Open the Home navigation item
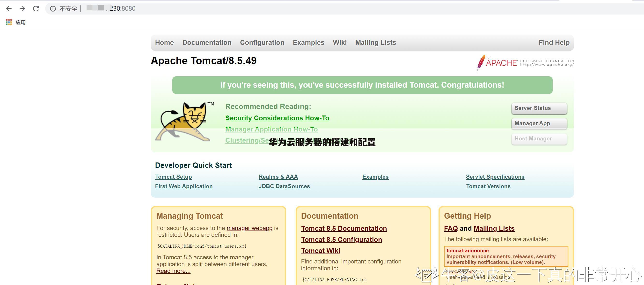644x285 pixels. [164, 43]
